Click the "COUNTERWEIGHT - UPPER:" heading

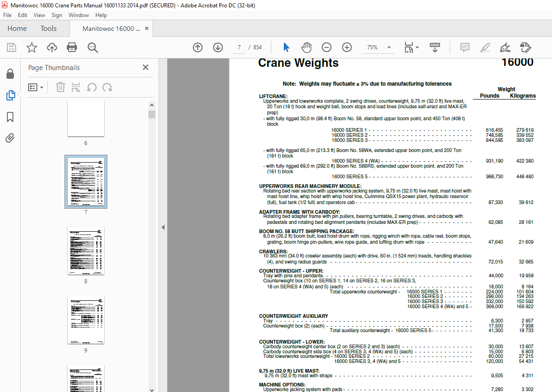click(x=291, y=271)
